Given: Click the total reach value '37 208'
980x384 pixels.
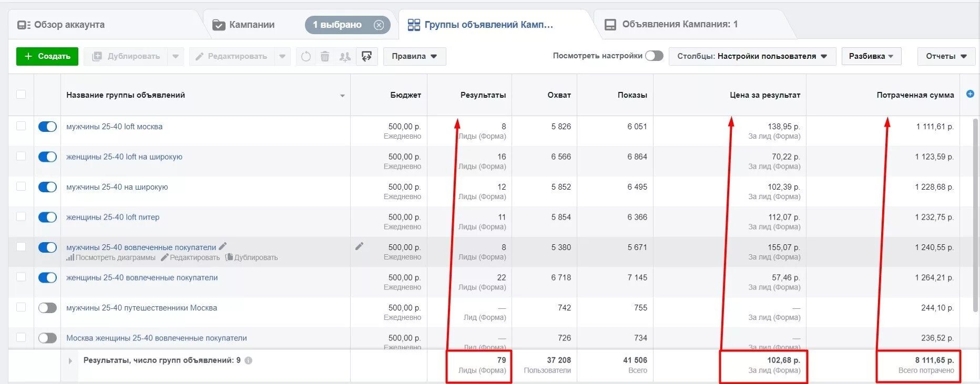Looking at the screenshot, I should pos(558,360).
